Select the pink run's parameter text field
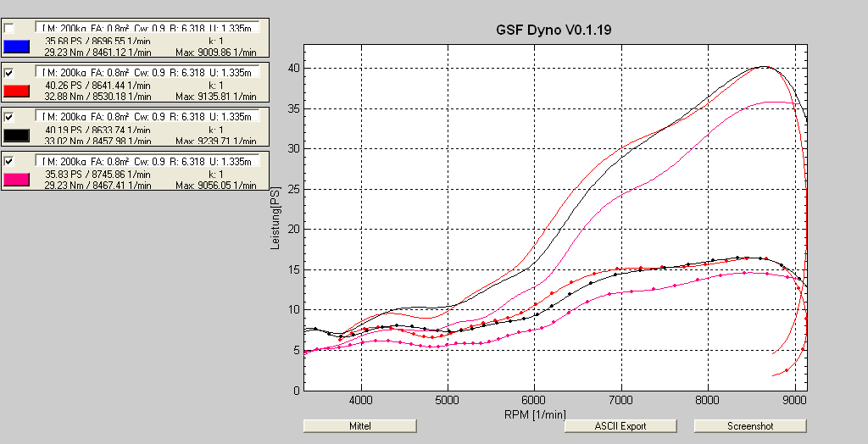 point(148,160)
